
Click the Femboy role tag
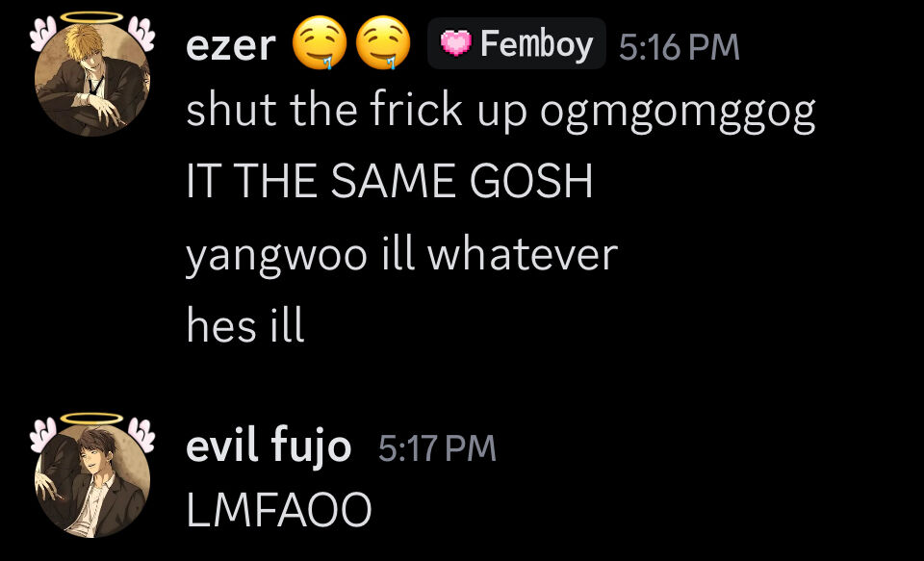pyautogui.click(x=516, y=43)
